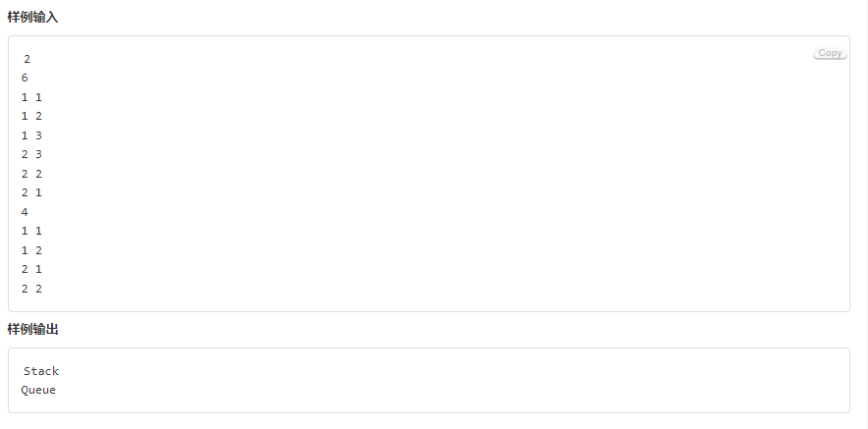Select the "1 3" line in sample input
Screen dimensions: 868x429
pos(31,135)
